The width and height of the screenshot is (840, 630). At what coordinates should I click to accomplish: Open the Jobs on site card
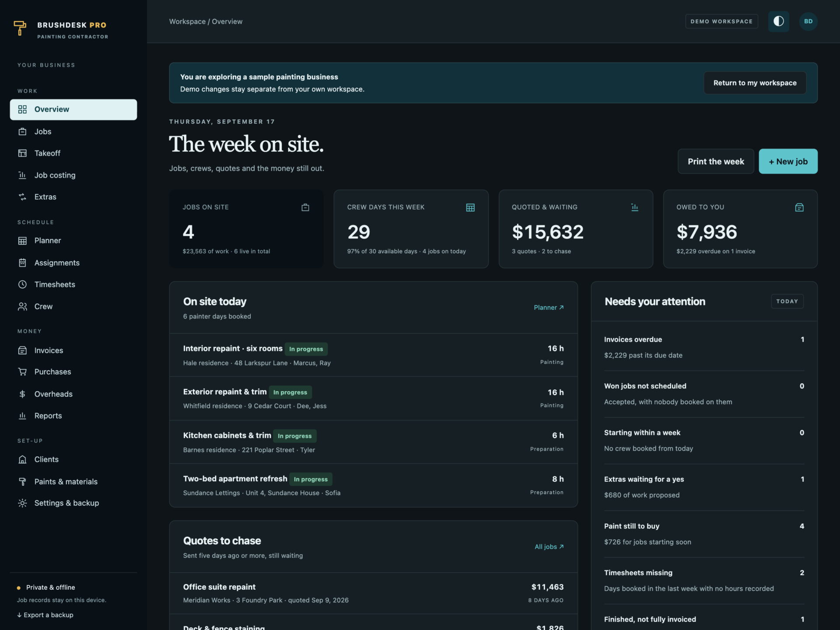tap(246, 229)
